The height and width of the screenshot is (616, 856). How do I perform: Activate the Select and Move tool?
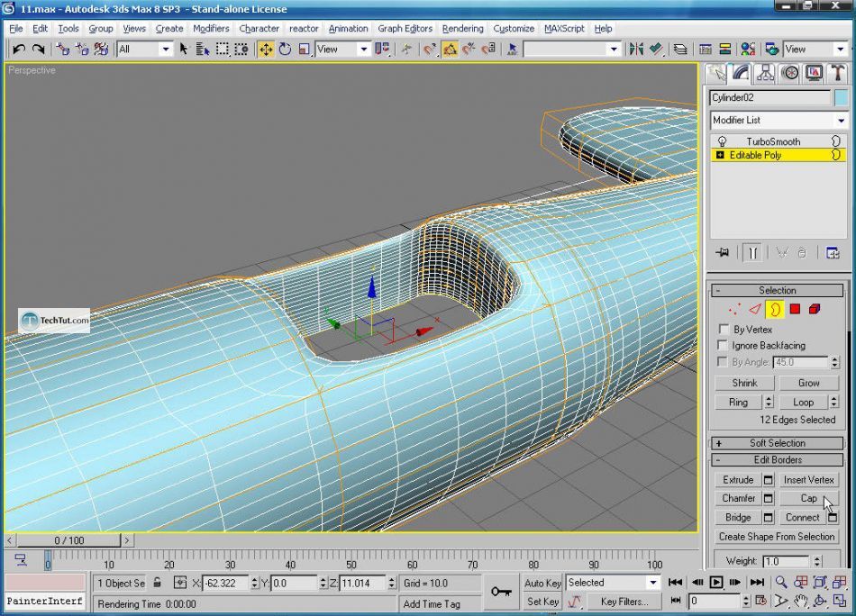pos(266,50)
